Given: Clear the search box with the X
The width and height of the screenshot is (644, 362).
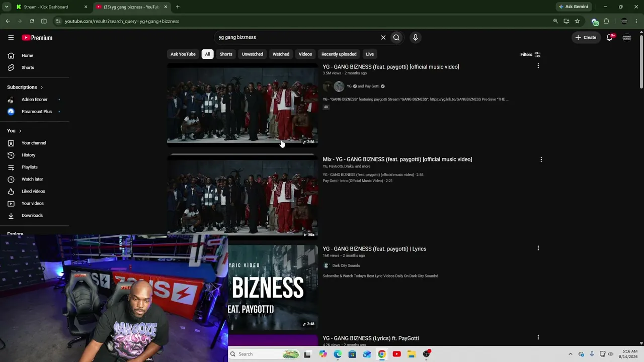Looking at the screenshot, I should coord(383,37).
